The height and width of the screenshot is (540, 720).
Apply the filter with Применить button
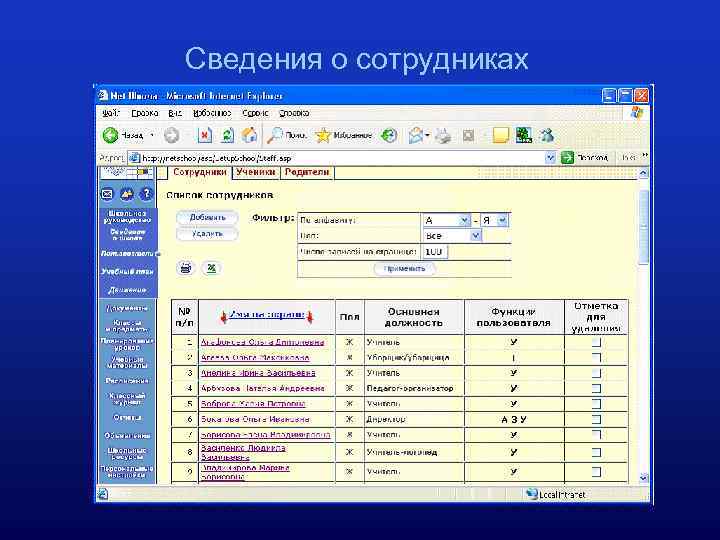(404, 269)
